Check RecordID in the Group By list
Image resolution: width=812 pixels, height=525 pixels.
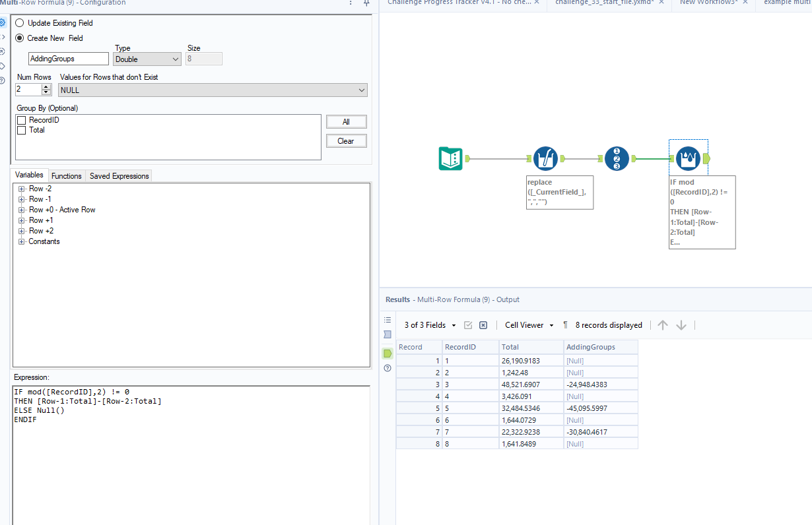click(22, 119)
